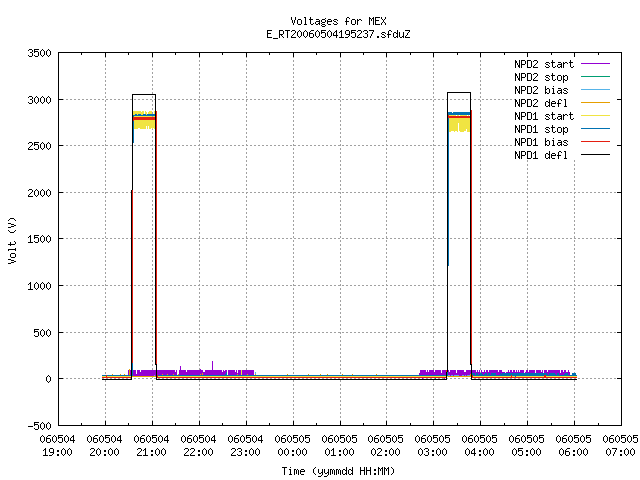This screenshot has width=640, height=480.
Task: Click the green NPD2 stop legend line
Action: pos(596,76)
